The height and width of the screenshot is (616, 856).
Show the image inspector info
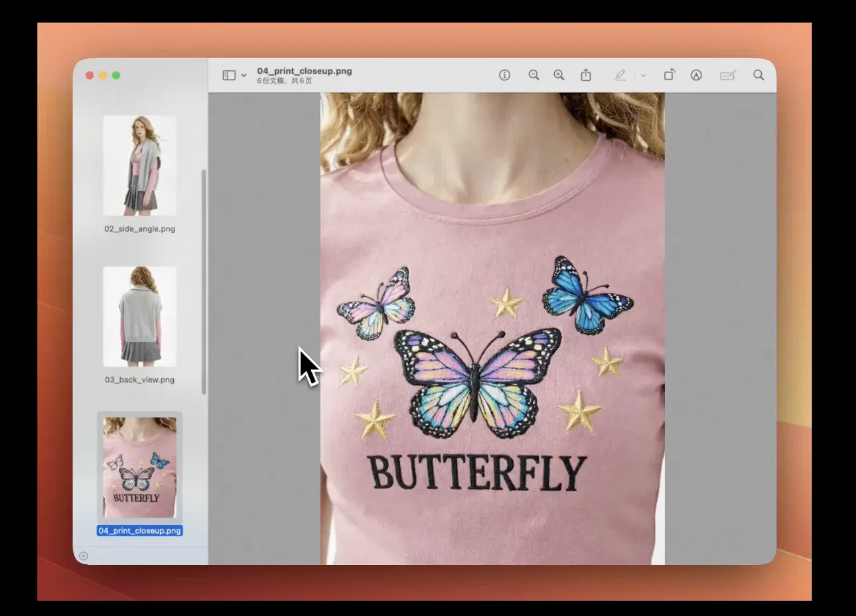pyautogui.click(x=504, y=76)
